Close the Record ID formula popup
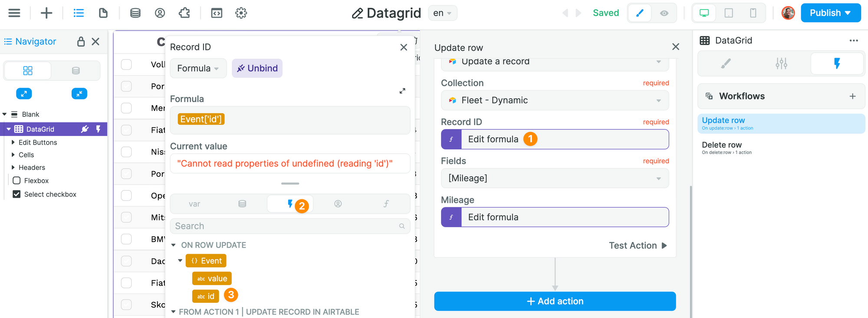Viewport: 868px width, 318px height. [x=404, y=47]
